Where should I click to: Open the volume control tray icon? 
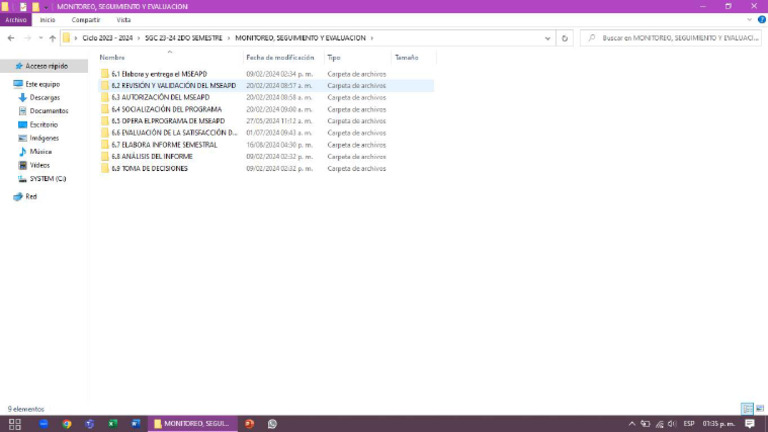click(672, 424)
